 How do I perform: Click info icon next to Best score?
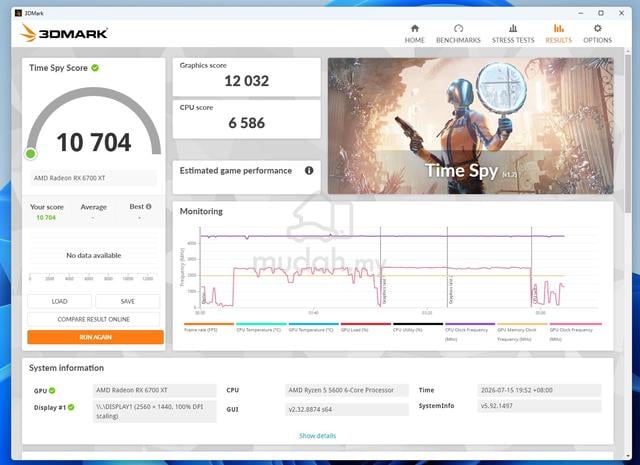click(x=149, y=207)
